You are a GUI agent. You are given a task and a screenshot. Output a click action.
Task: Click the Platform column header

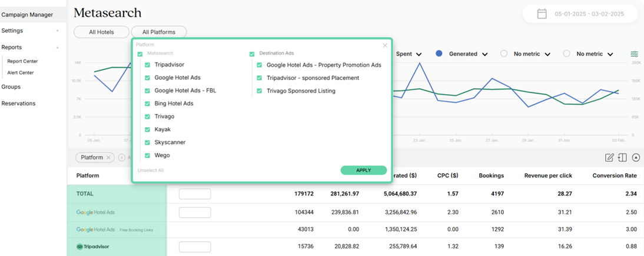pos(88,175)
